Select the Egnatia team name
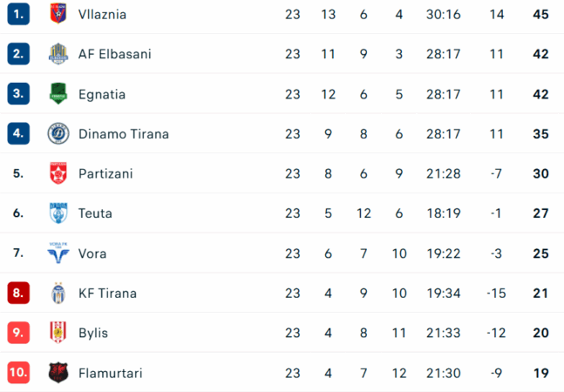 [x=101, y=94]
